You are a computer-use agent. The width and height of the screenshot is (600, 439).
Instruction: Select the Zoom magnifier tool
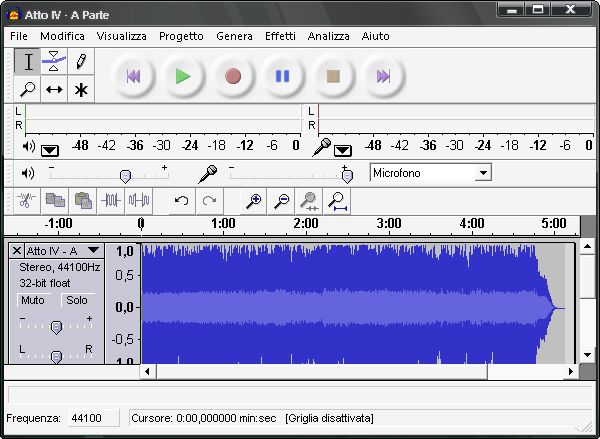point(28,89)
